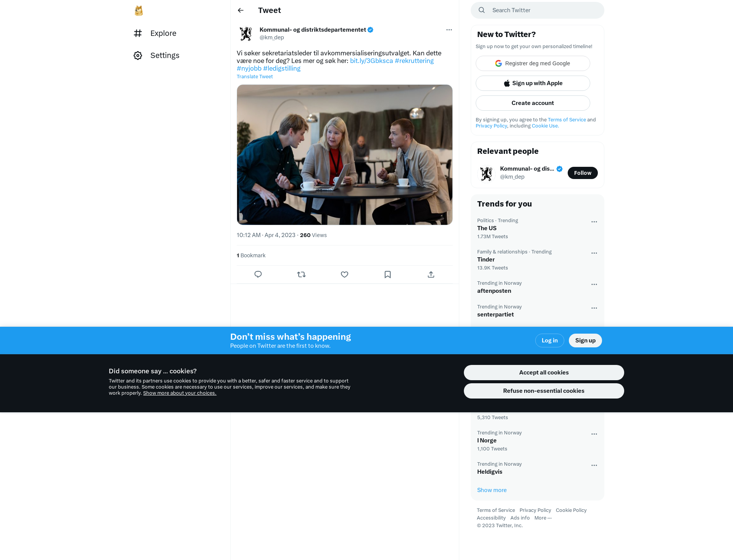Open more options for The US trend
This screenshot has width=733, height=560.
click(x=594, y=222)
